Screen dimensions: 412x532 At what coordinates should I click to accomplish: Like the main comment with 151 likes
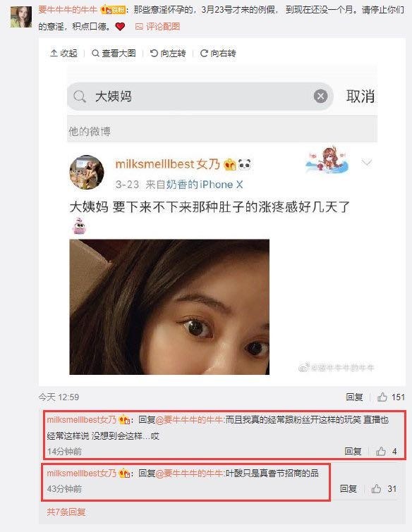[382, 397]
